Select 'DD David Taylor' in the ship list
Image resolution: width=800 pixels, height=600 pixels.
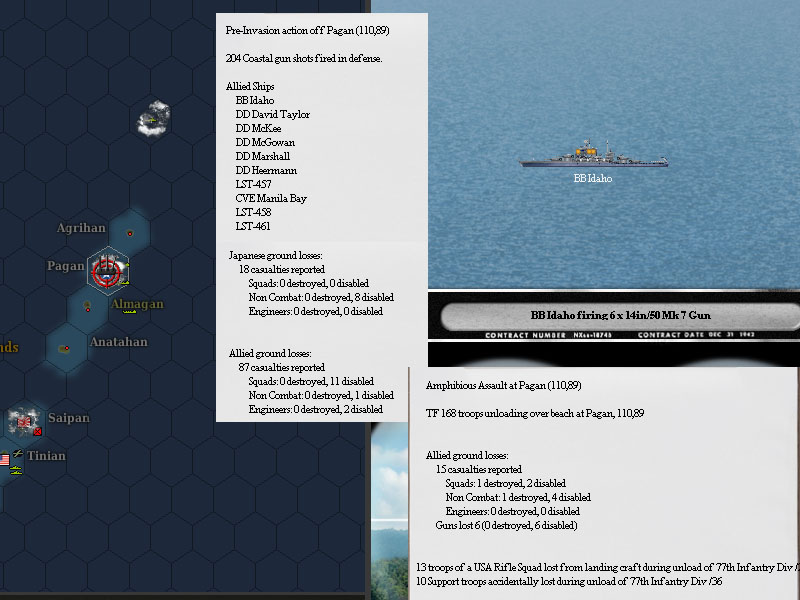pyautogui.click(x=272, y=114)
